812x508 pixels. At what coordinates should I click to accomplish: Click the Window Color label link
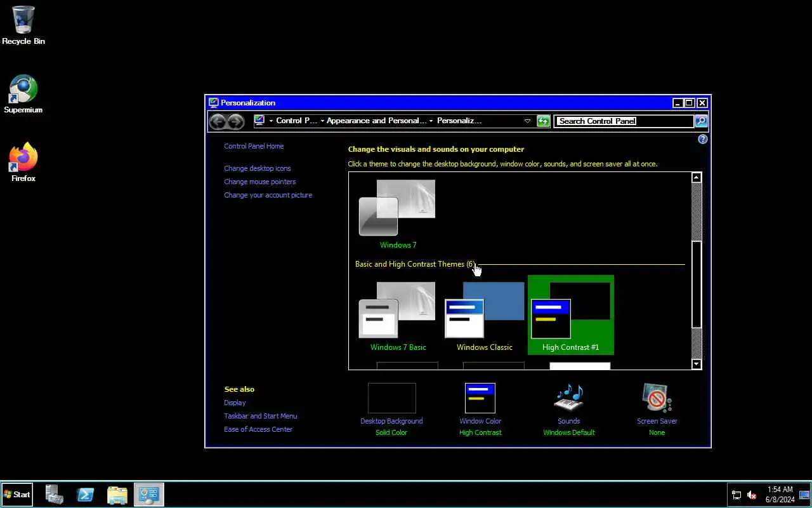480,421
